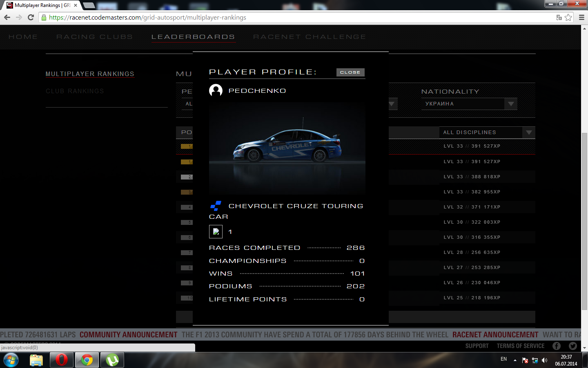Screen dimensions: 588x368
Task: Open Windows Explorer from the taskbar
Action: tap(36, 360)
